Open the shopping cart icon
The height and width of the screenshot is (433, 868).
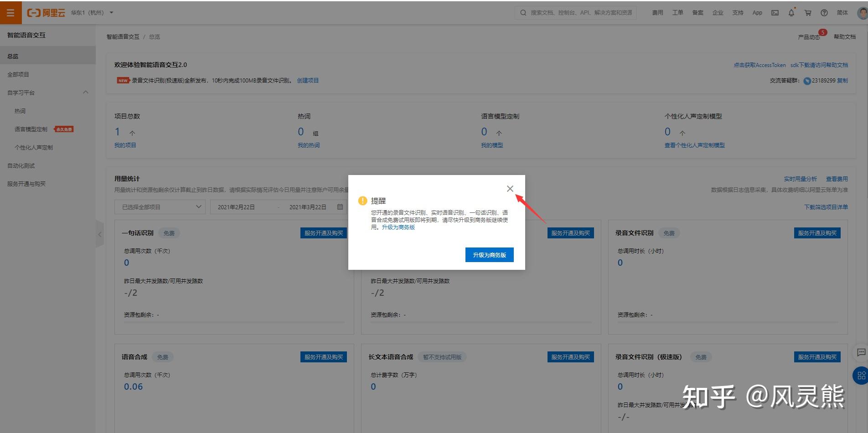(807, 12)
